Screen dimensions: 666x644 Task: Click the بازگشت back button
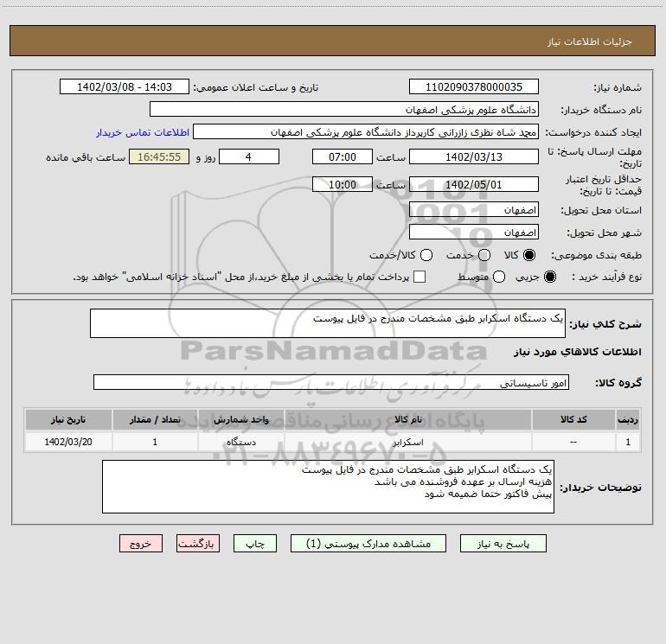[198, 544]
